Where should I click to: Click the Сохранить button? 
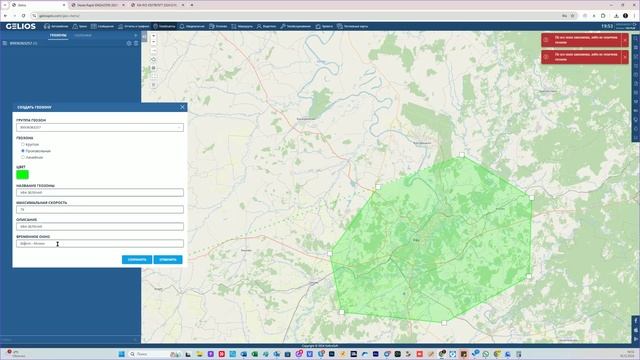click(137, 260)
